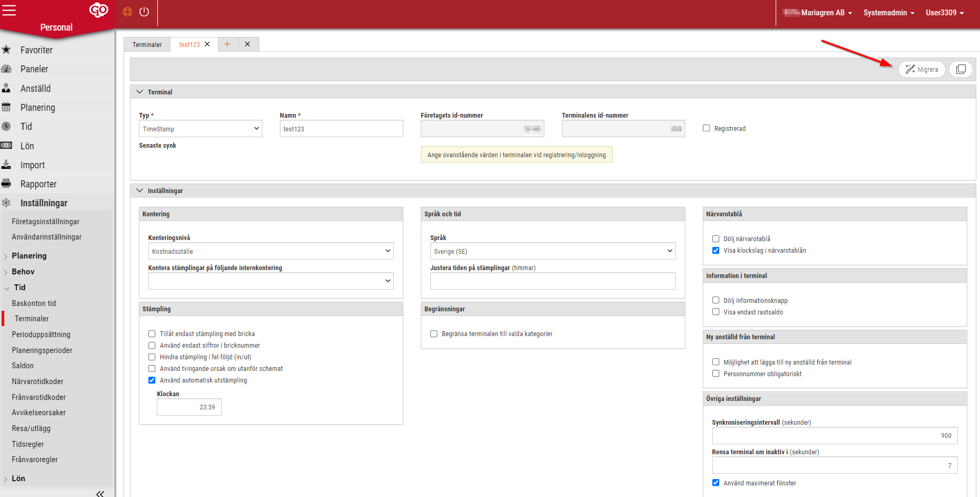Open Inställningar gear icon

tap(6, 203)
